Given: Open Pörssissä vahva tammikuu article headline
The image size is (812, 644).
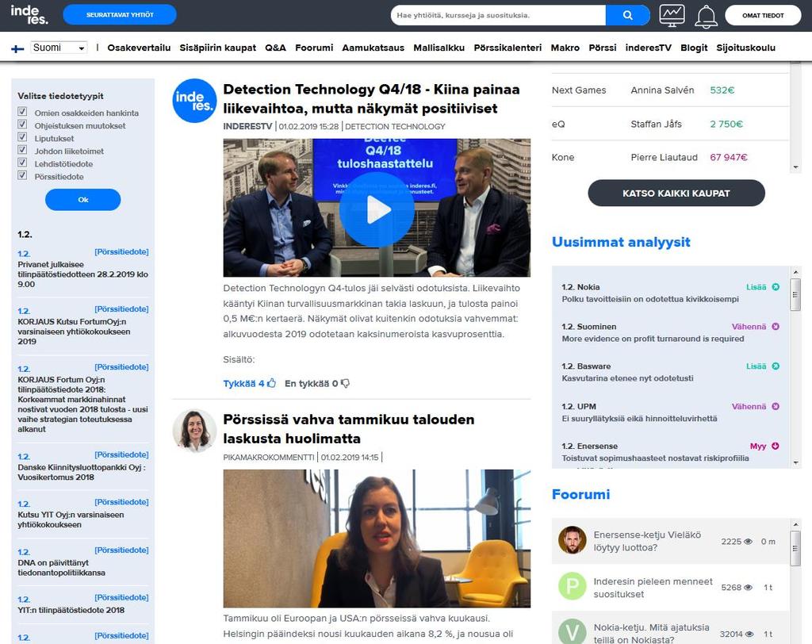Looking at the screenshot, I should tap(349, 428).
